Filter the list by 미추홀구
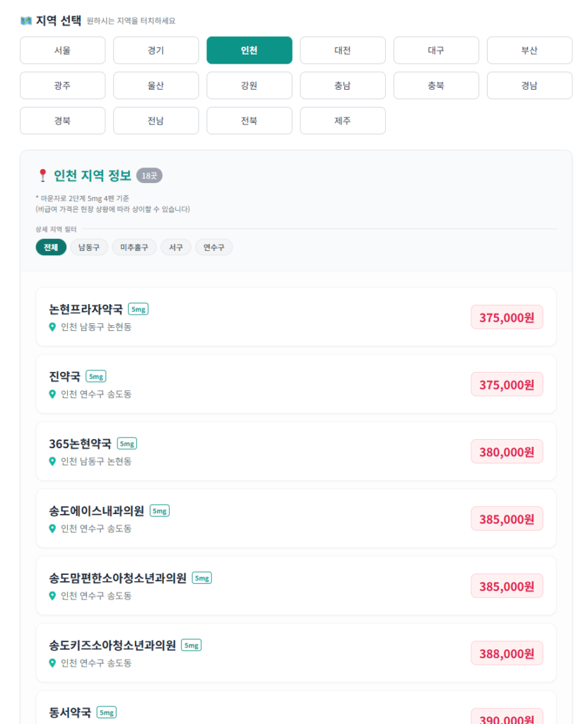588x724 pixels. coord(134,247)
